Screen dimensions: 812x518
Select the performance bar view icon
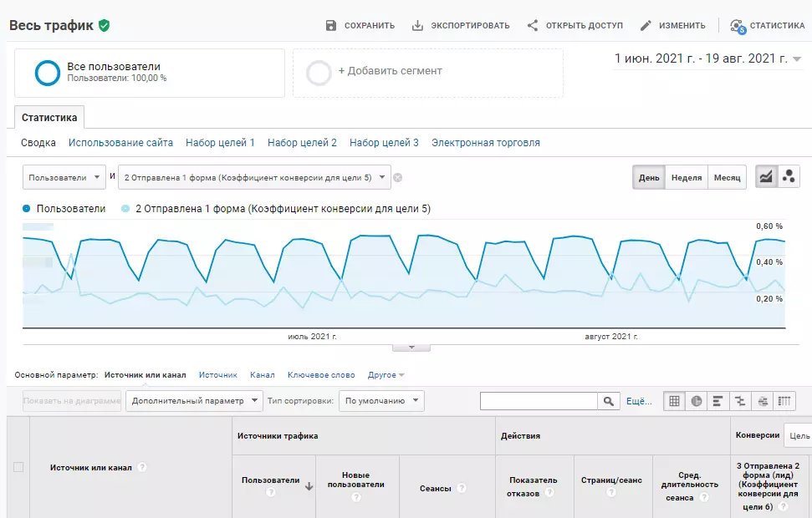718,401
